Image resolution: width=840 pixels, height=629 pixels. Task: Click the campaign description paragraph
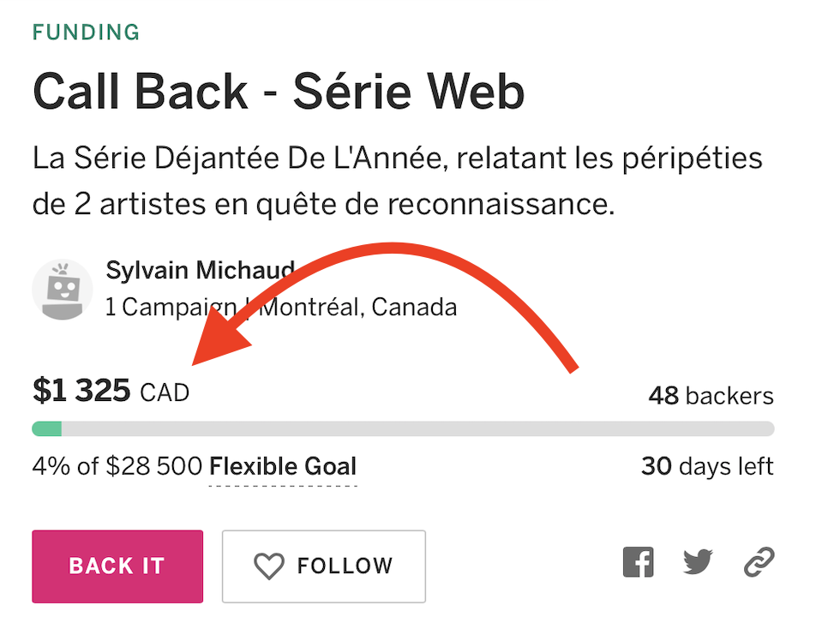point(397,181)
